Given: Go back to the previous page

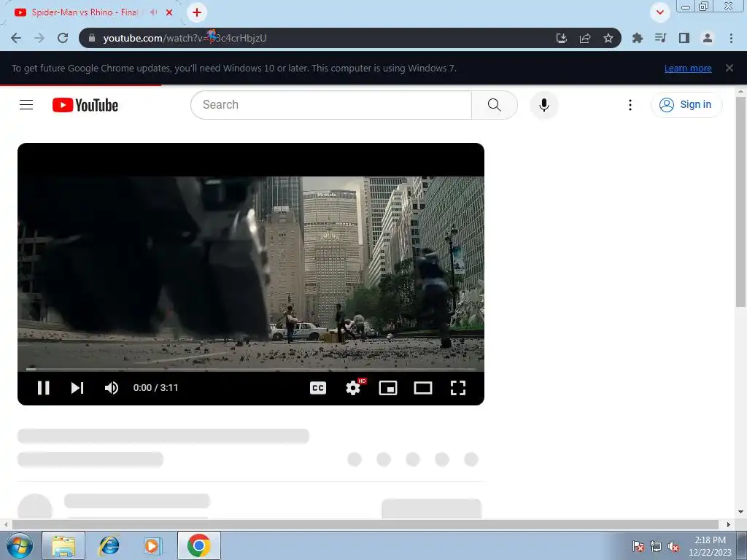Looking at the screenshot, I should coord(16,38).
